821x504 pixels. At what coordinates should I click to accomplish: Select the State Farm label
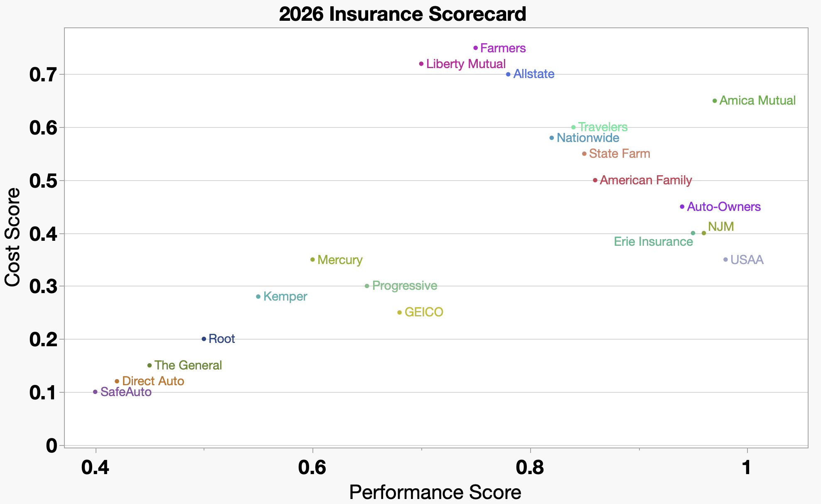pos(619,154)
